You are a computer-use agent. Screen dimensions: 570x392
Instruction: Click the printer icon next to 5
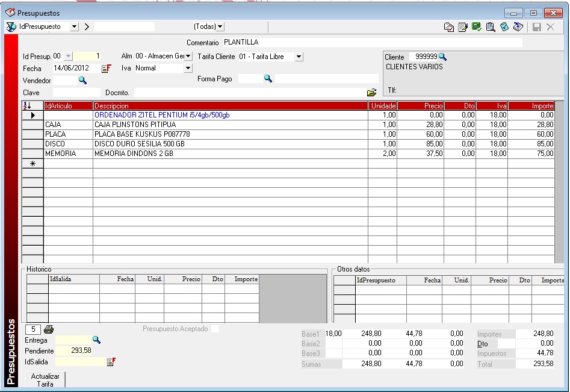[49, 329]
